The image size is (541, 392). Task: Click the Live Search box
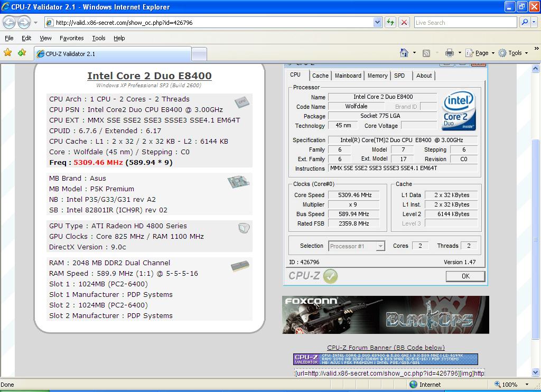(x=465, y=23)
